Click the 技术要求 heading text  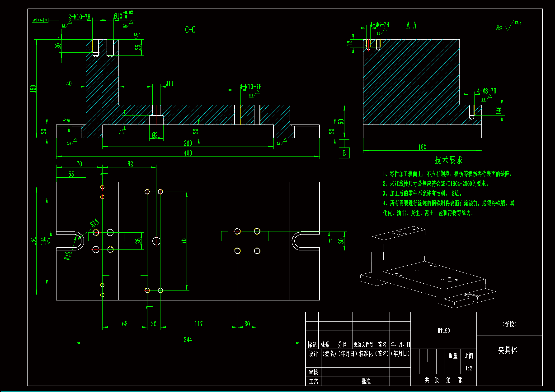click(448, 160)
